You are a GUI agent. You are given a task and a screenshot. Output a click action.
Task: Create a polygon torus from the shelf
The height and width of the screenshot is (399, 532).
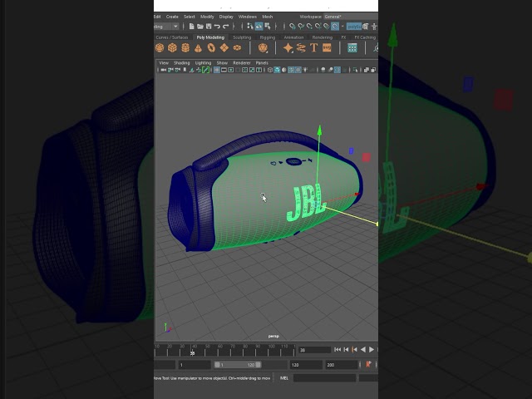211,48
